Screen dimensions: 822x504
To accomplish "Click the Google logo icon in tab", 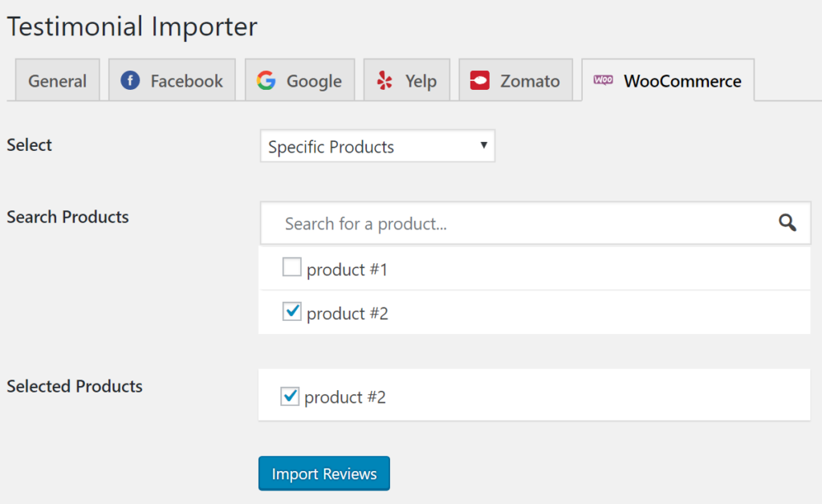I will click(x=266, y=81).
